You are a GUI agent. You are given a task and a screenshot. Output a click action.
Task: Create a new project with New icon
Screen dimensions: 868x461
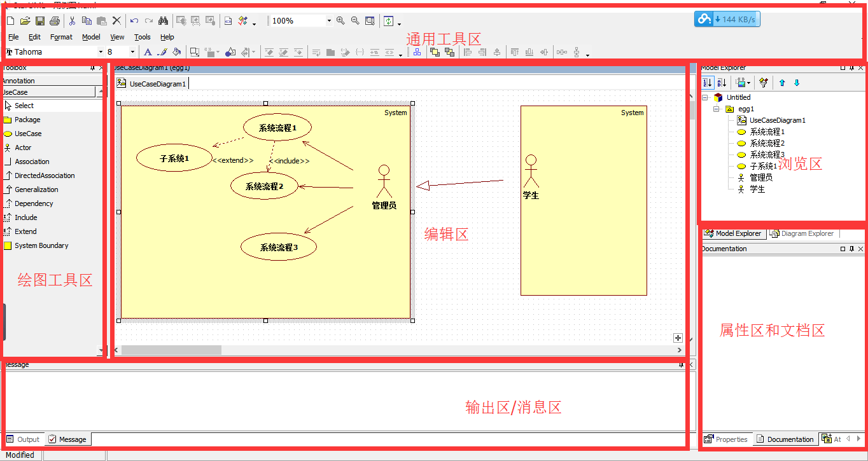coord(10,21)
